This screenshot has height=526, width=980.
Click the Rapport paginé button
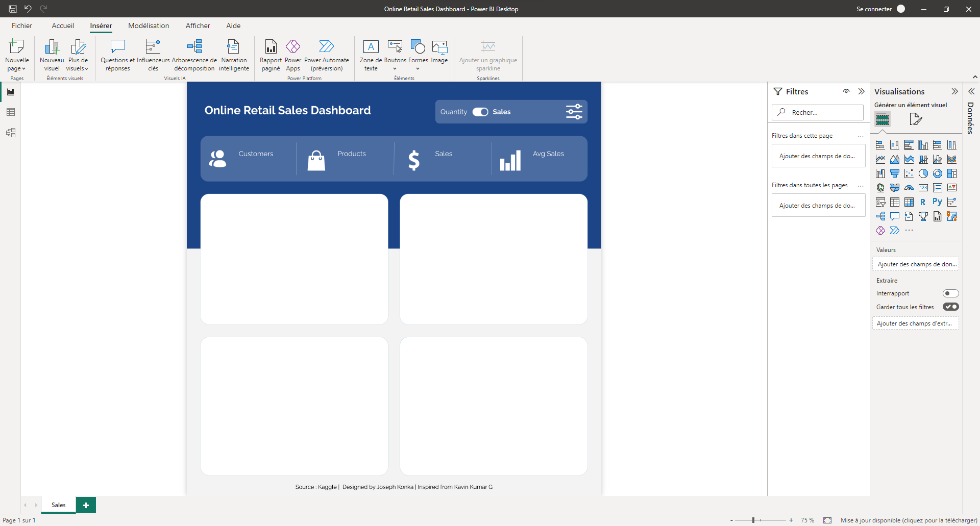[271, 56]
